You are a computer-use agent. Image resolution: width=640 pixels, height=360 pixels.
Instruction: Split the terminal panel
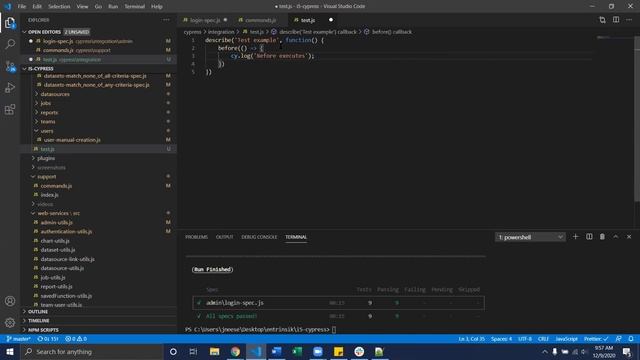(x=589, y=237)
